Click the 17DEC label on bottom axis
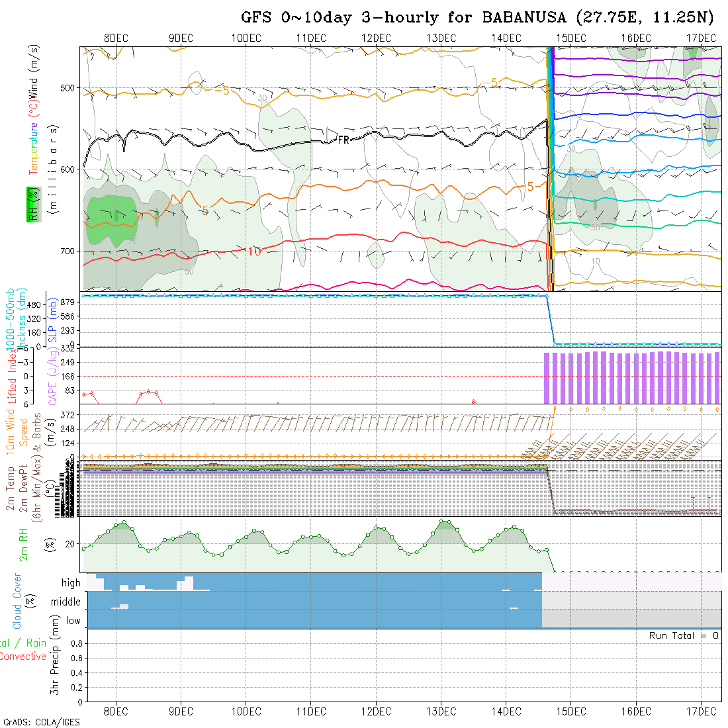The width and height of the screenshot is (728, 728). pyautogui.click(x=701, y=711)
